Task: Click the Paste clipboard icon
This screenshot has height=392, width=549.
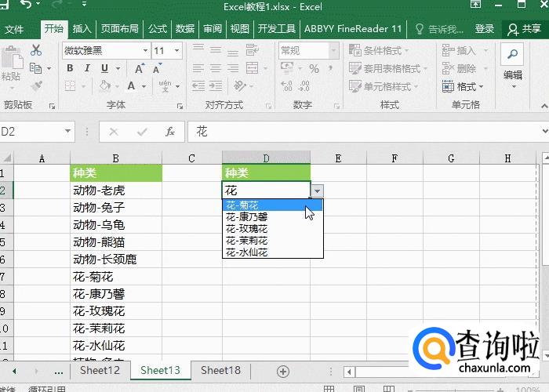Action: 13,58
